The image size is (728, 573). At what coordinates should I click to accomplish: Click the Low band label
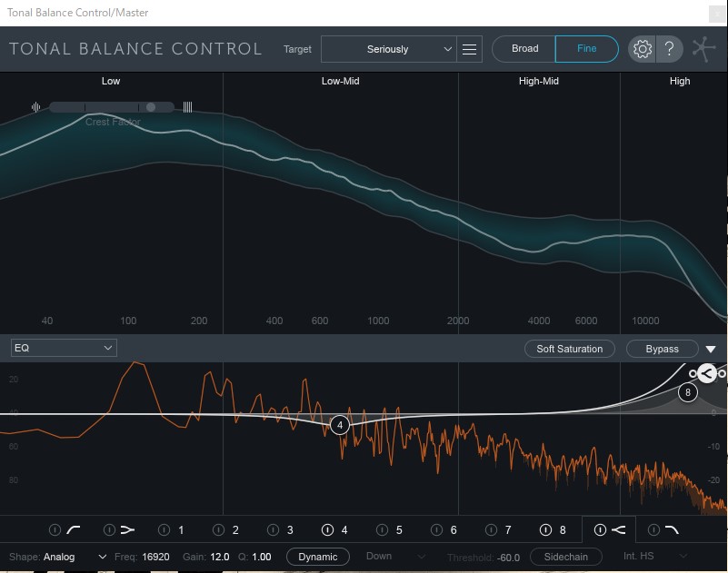(x=111, y=81)
